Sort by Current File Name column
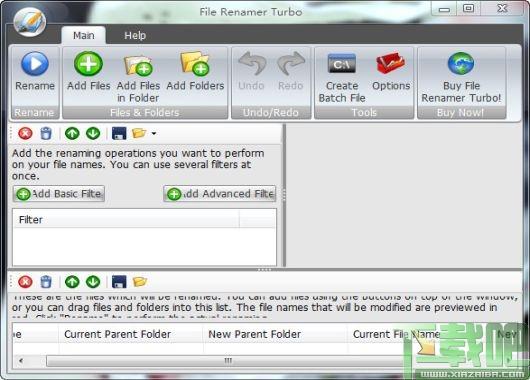Image resolution: width=530 pixels, height=380 pixels. click(396, 334)
